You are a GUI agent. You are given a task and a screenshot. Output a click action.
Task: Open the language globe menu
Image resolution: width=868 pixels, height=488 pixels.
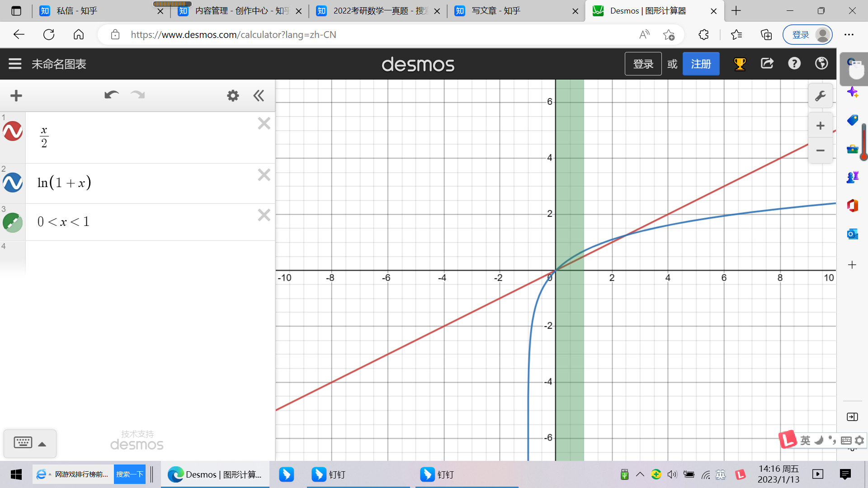pyautogui.click(x=821, y=64)
